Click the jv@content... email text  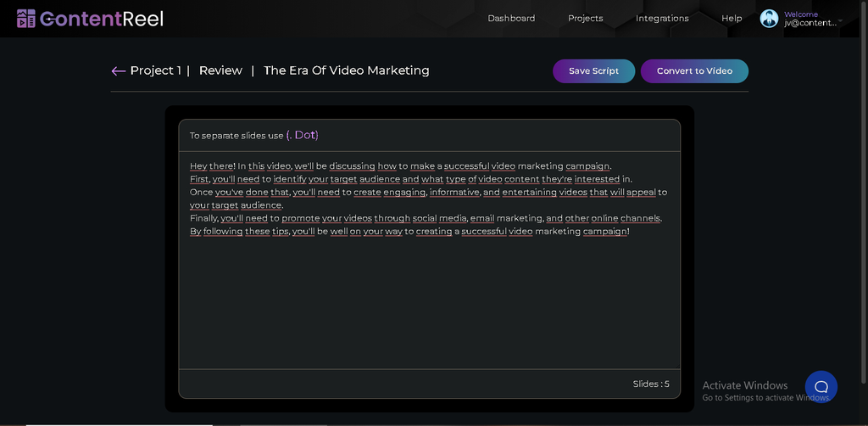point(810,23)
